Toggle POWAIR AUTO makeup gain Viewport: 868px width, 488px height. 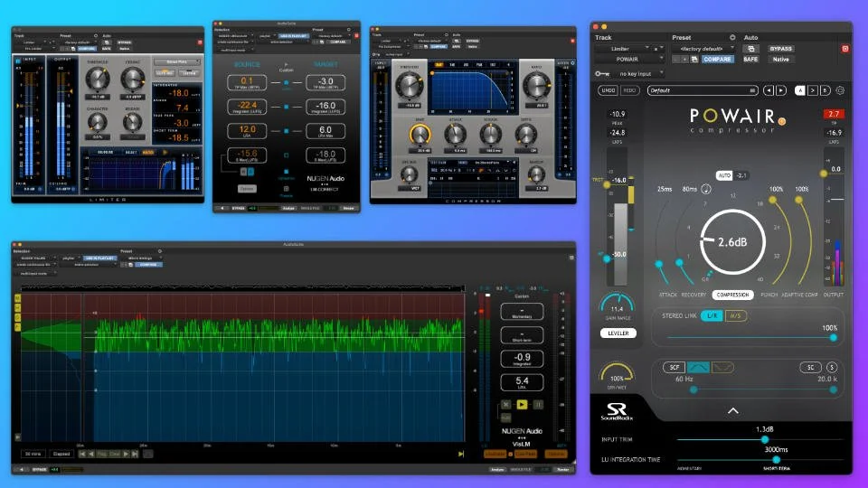[724, 175]
